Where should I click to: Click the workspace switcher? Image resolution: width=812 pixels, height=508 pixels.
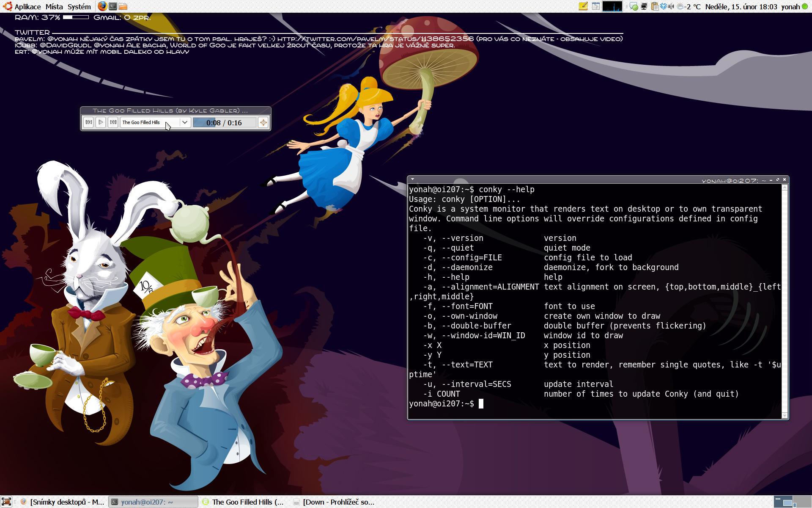click(x=792, y=502)
